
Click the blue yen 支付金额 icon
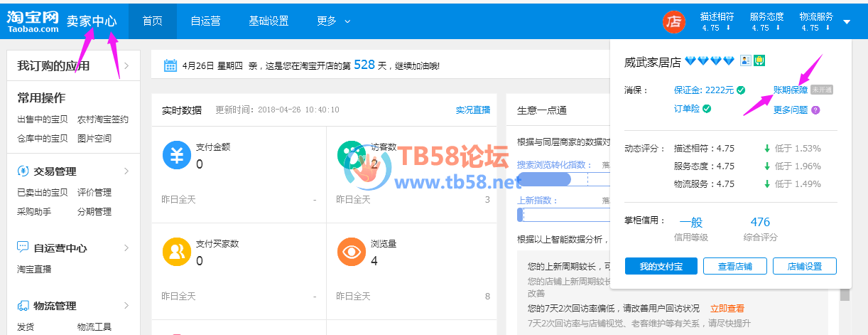tap(175, 155)
